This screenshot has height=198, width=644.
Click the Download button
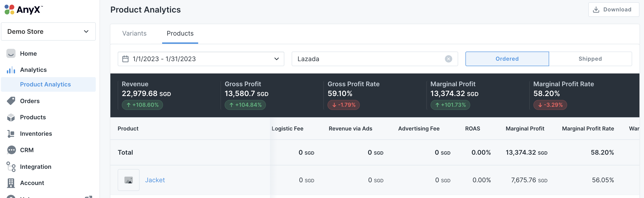(x=613, y=10)
